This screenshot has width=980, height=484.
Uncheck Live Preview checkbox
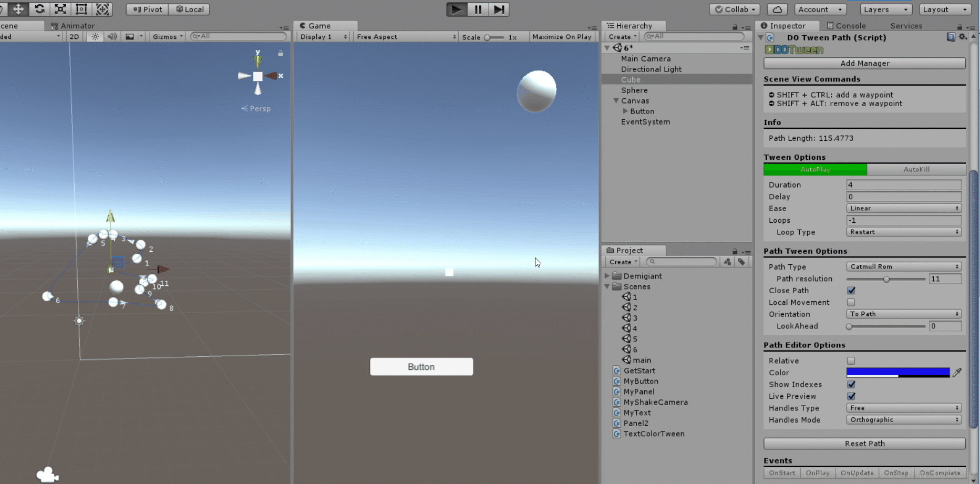point(851,396)
